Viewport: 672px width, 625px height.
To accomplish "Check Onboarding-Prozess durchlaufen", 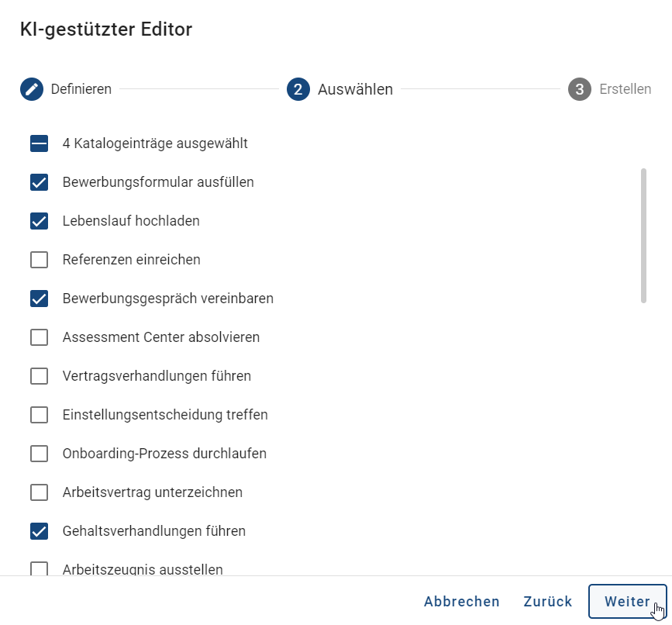I will pyautogui.click(x=39, y=453).
